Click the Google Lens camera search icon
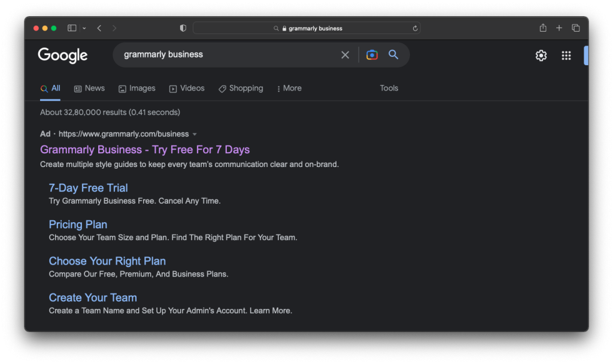 click(x=372, y=54)
